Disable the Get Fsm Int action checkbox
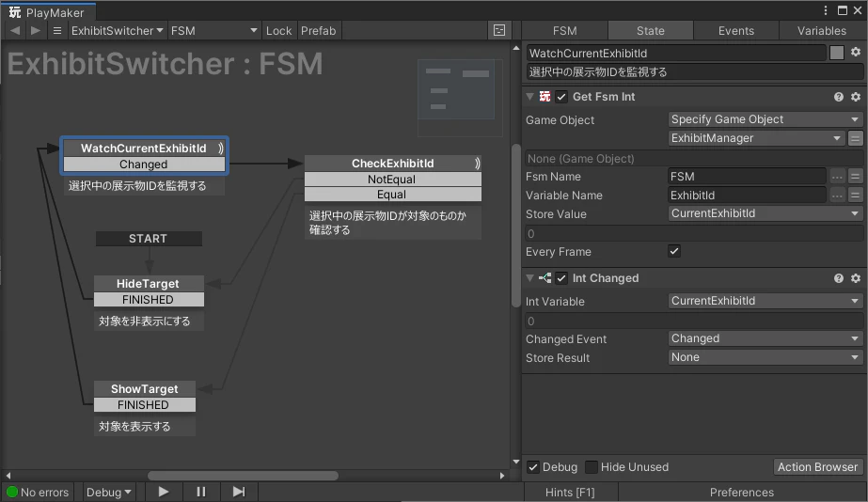 click(x=561, y=97)
